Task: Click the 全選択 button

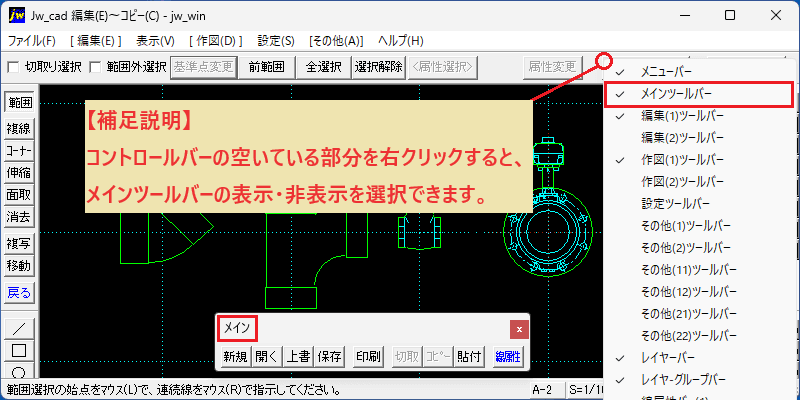Action: (323, 67)
